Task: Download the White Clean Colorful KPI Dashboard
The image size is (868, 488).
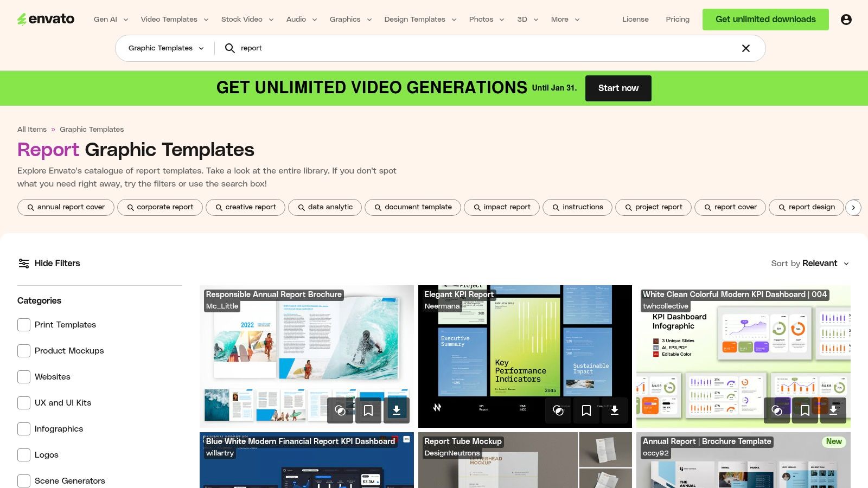Action: (833, 410)
